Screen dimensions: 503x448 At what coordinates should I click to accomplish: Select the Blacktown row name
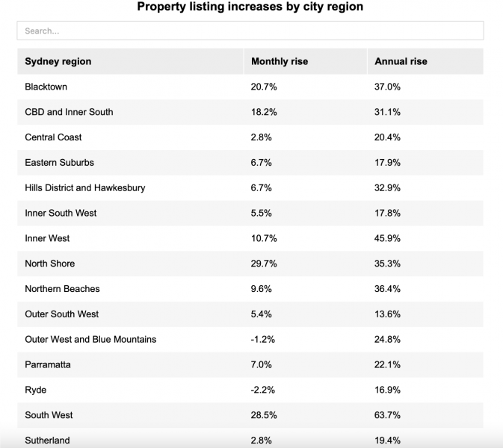(x=46, y=87)
